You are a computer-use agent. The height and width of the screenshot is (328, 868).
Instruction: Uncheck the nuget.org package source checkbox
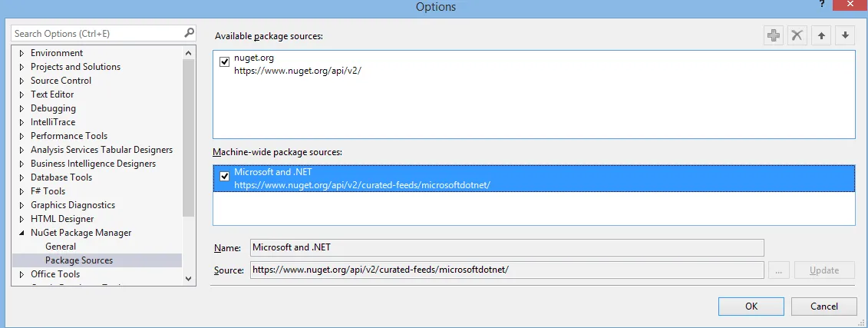pos(224,61)
